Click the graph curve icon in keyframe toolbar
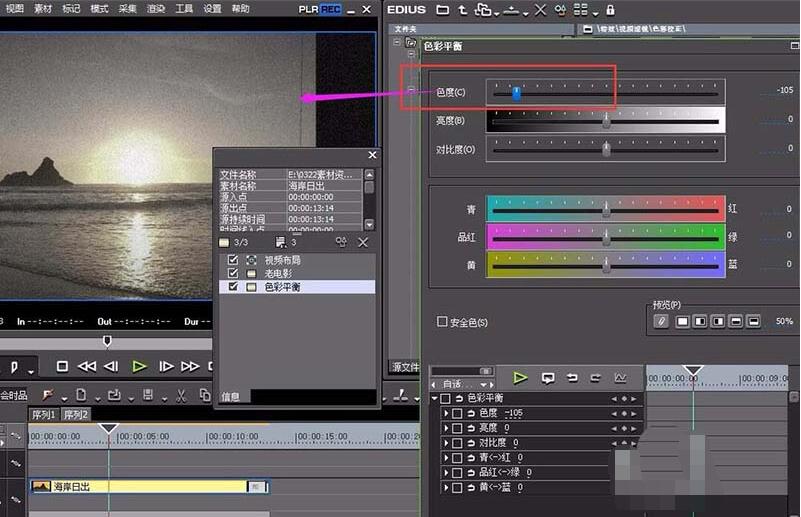The height and width of the screenshot is (517, 801). coord(621,378)
